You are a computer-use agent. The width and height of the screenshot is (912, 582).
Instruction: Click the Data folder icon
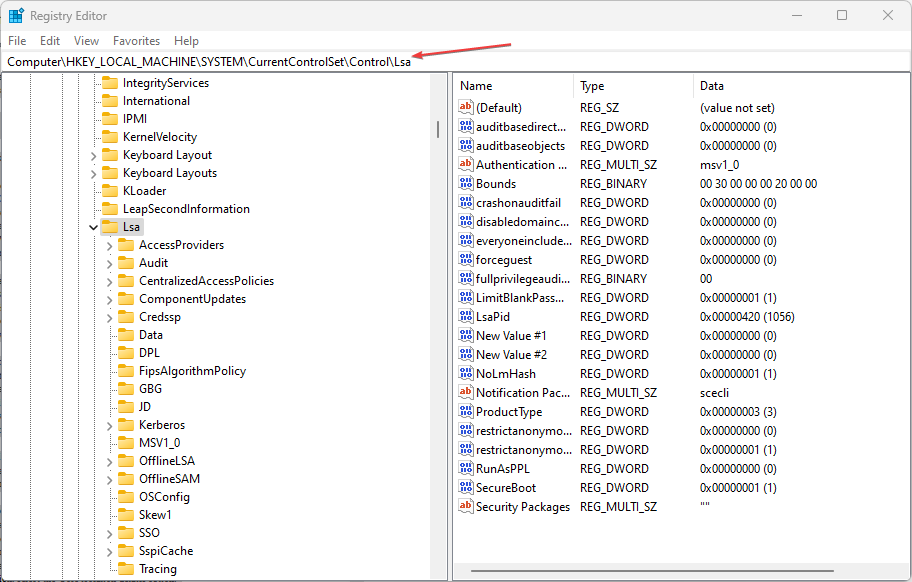coord(126,334)
